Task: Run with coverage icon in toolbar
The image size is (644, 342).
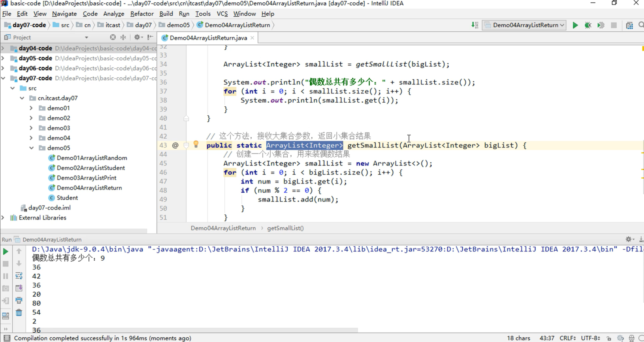Action: coord(601,25)
